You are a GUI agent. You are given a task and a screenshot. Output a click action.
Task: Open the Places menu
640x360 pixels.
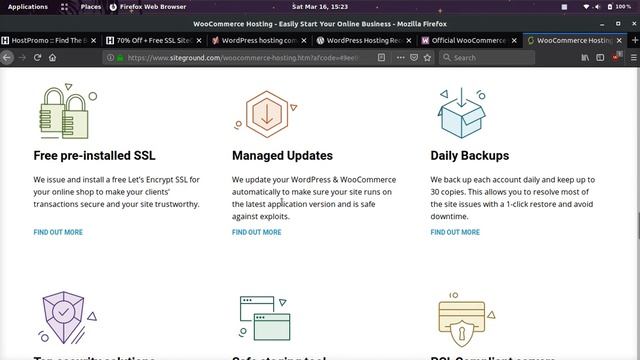coord(91,7)
